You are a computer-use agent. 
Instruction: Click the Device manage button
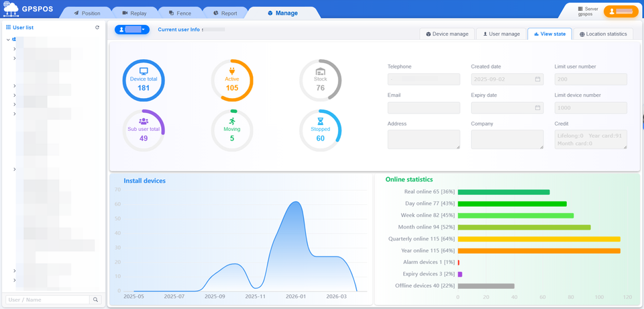pos(447,34)
